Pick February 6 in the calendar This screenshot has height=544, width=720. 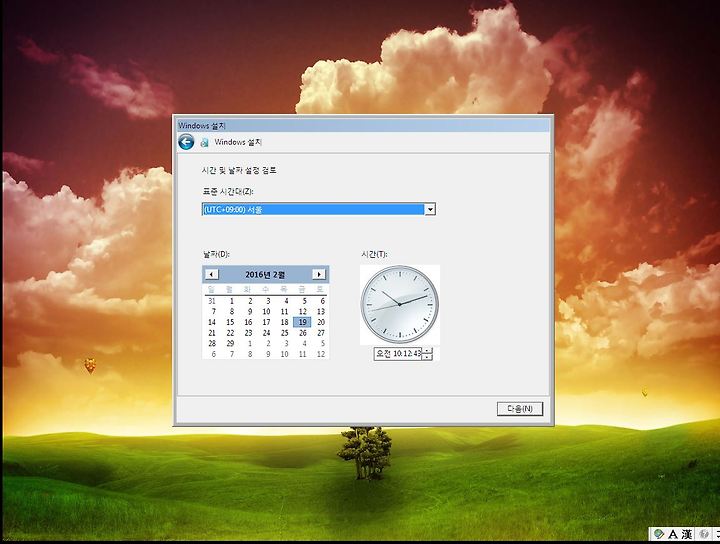coord(322,301)
